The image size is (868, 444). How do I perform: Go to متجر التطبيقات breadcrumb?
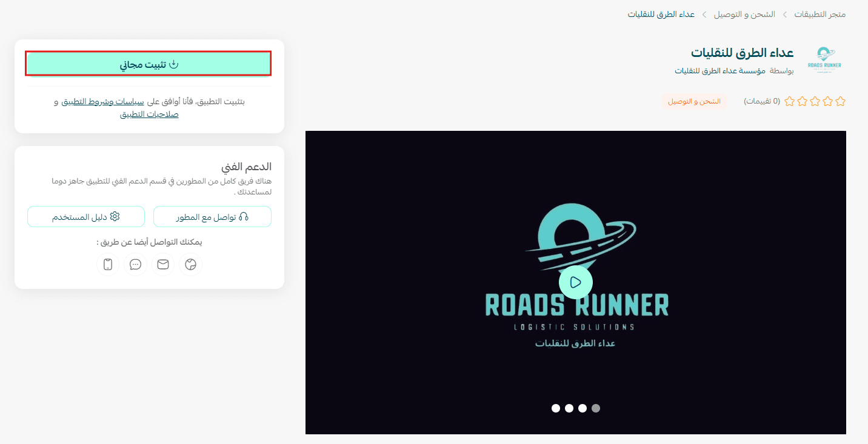coord(820,14)
